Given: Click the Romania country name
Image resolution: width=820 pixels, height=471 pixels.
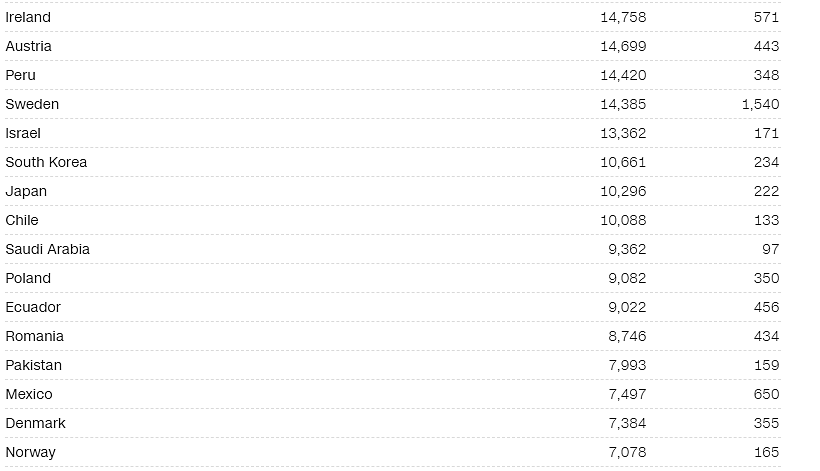Looking at the screenshot, I should coord(35,337).
